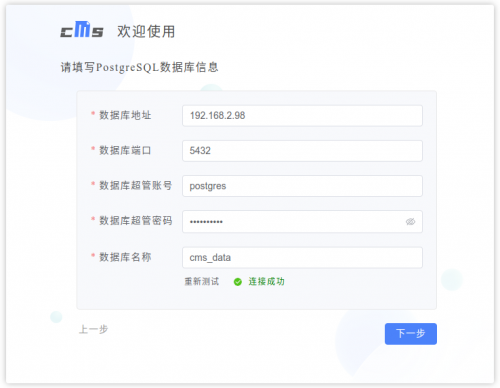Go back with 上一步

(x=93, y=329)
